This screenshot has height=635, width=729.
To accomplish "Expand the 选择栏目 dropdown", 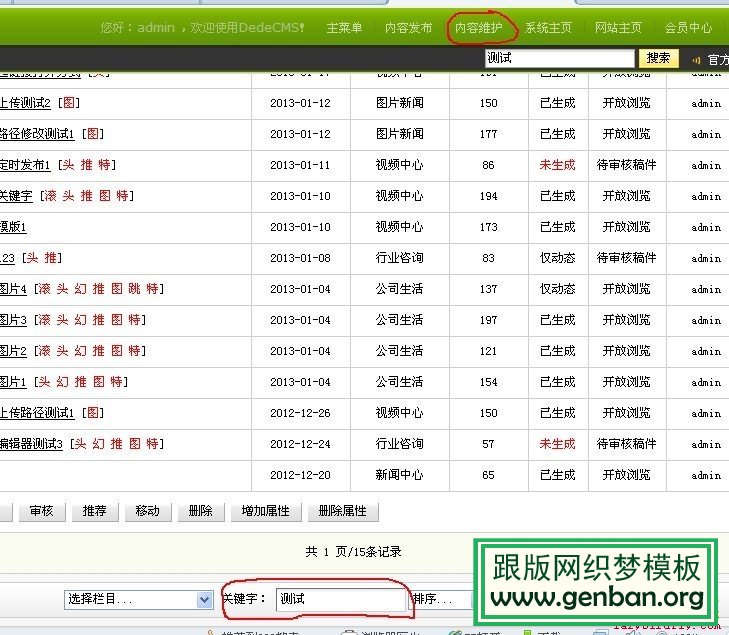I will [139, 599].
